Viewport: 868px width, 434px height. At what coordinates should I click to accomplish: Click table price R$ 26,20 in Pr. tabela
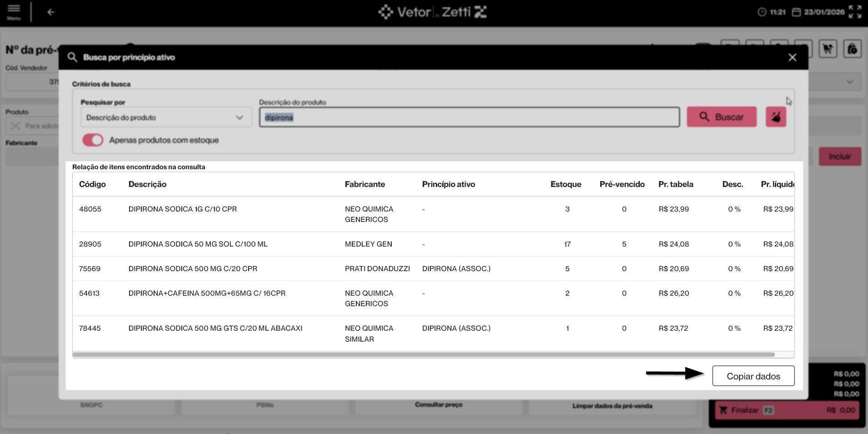tap(673, 293)
